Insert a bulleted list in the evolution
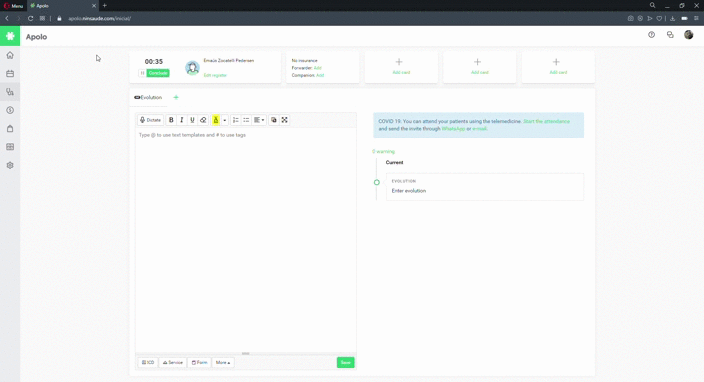 [246, 120]
